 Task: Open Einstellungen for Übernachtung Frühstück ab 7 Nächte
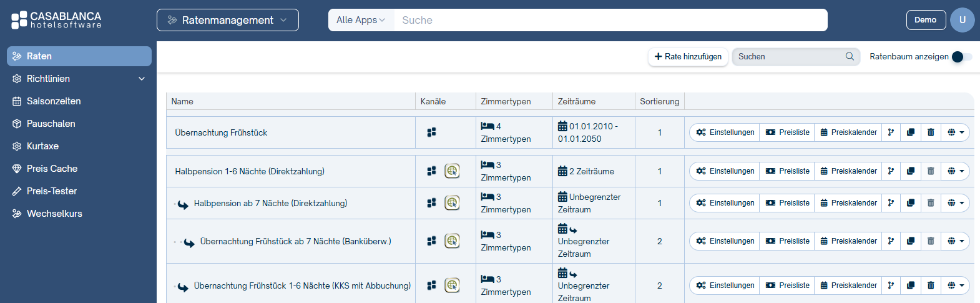[725, 241]
